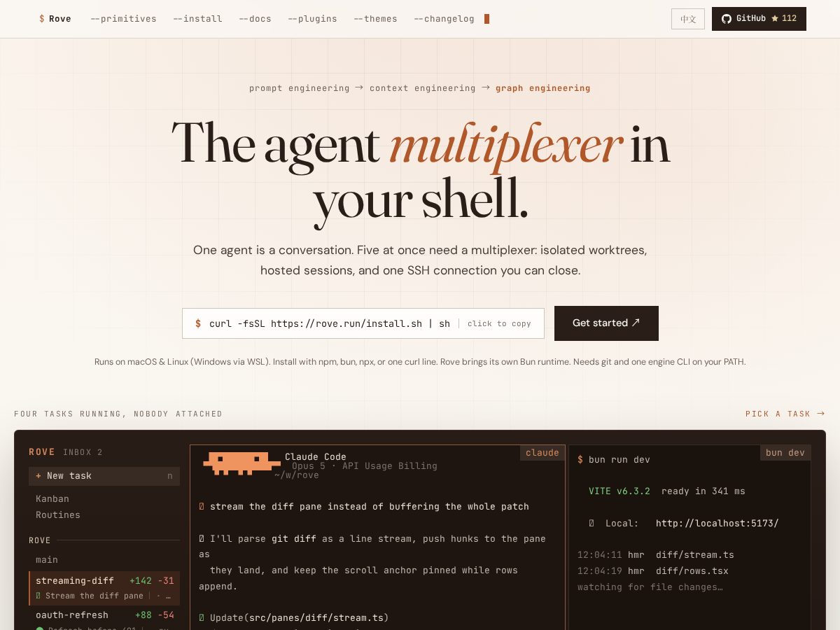Open the --themes nav item
The width and height of the screenshot is (840, 630).
[x=375, y=19]
